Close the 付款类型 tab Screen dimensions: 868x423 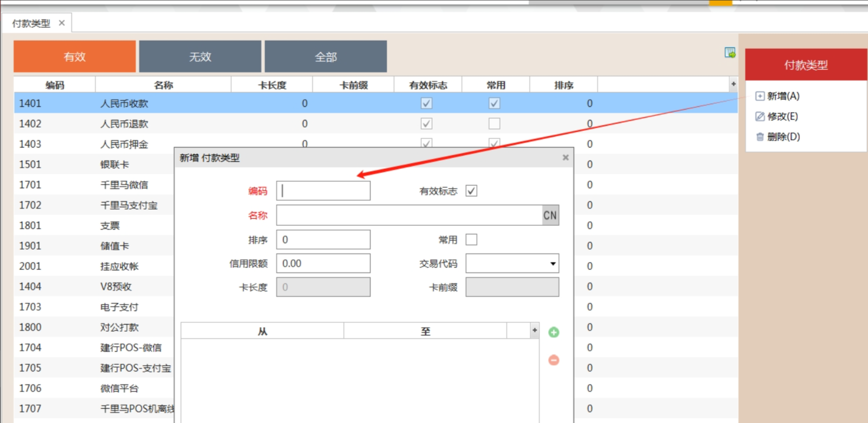(x=62, y=23)
